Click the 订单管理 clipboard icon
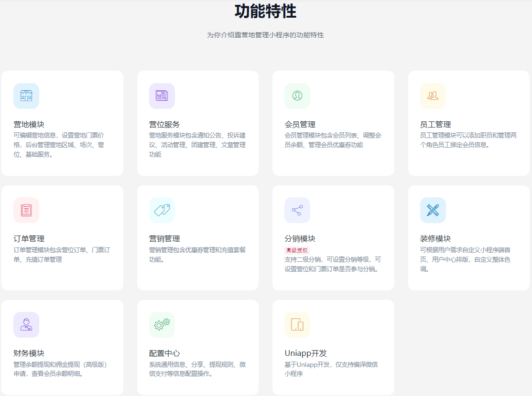 [26, 210]
